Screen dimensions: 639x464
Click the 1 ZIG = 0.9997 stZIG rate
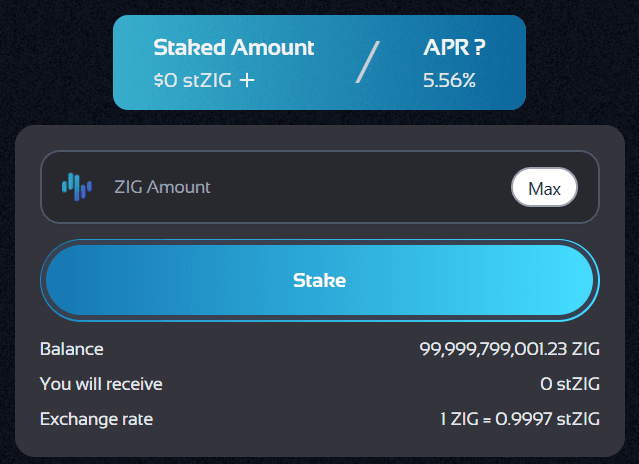pyautogui.click(x=520, y=418)
